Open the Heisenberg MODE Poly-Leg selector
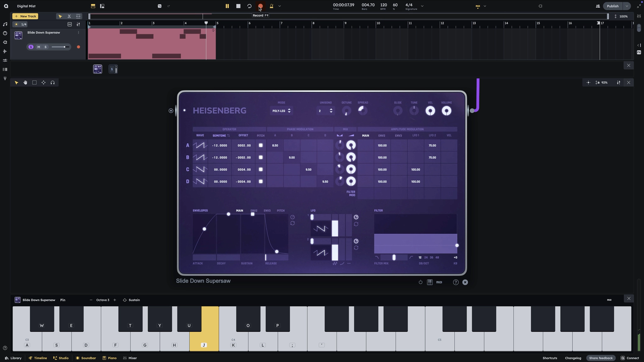This screenshot has height=362, width=644. [x=281, y=111]
